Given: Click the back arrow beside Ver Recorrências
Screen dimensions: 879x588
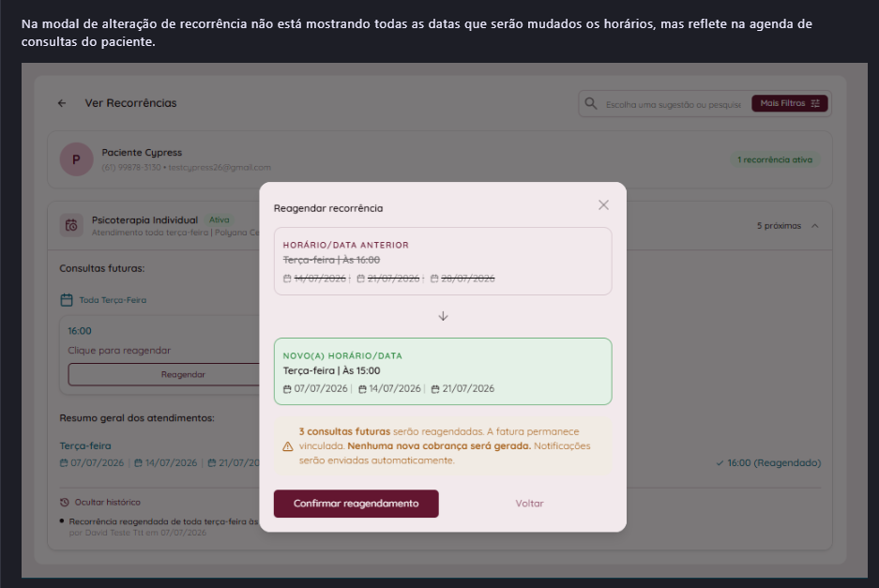Looking at the screenshot, I should pos(62,103).
